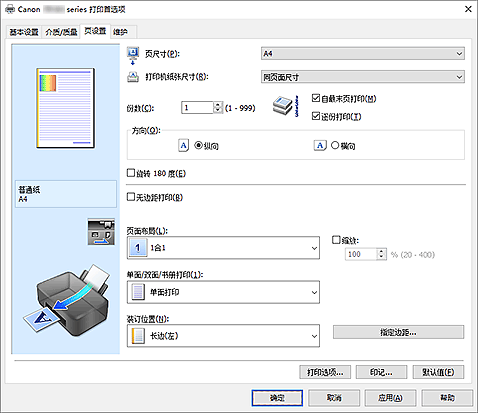Toggle Print from Last Page (自最末页打印) checkbox
This screenshot has height=413, width=478.
point(316,98)
